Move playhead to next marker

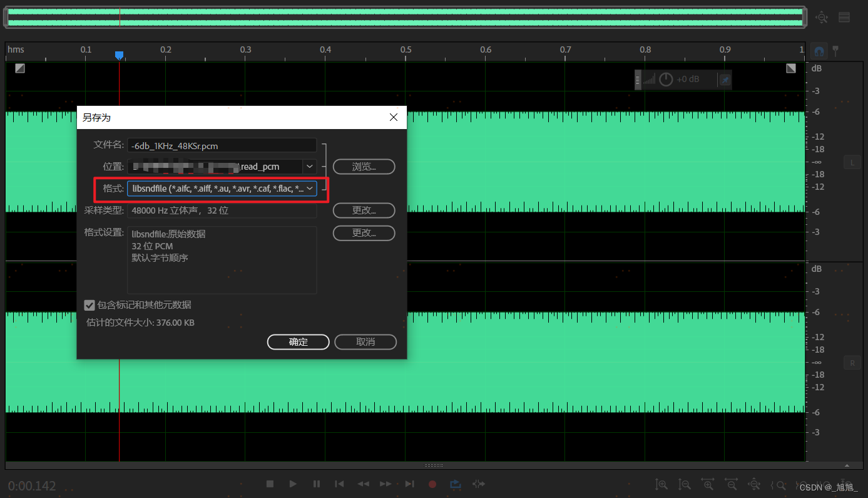pos(409,484)
